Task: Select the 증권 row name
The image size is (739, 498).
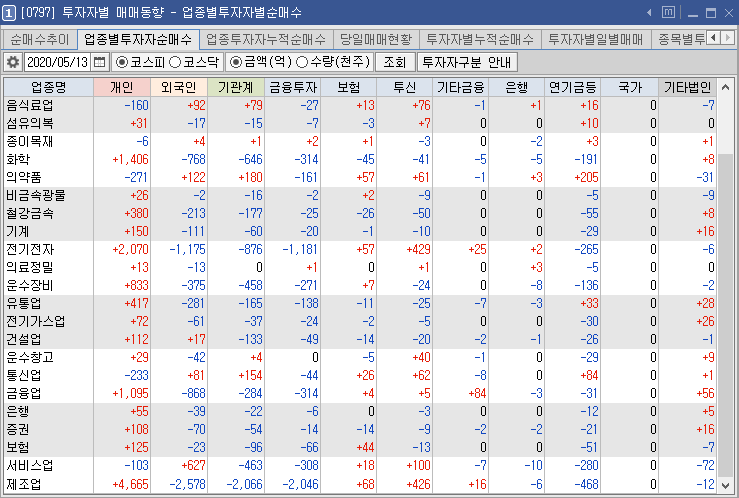Action: click(18, 430)
